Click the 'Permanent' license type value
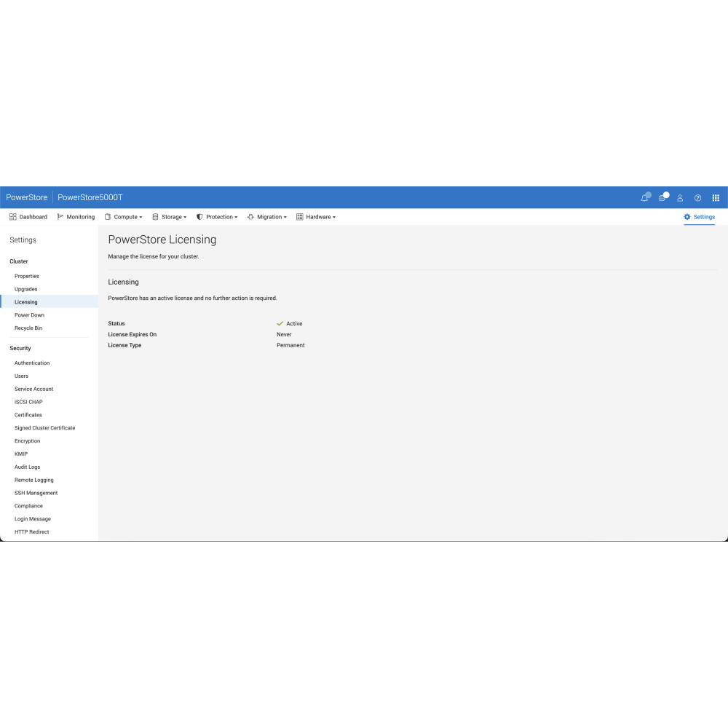 click(x=290, y=345)
